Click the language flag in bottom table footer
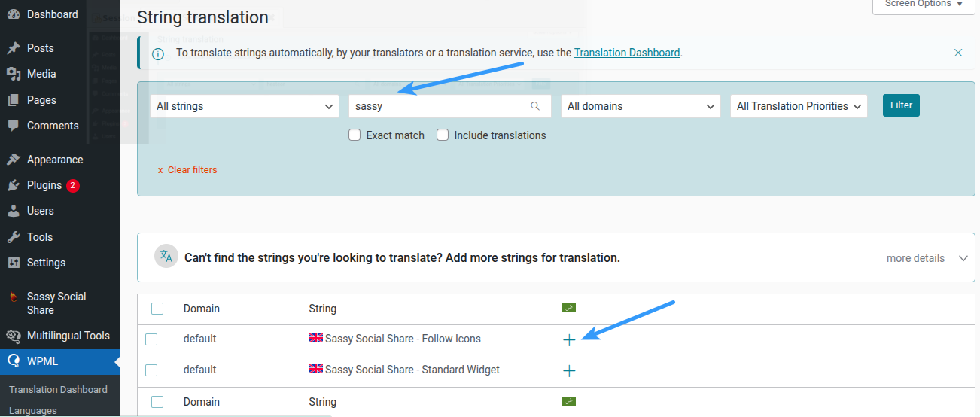 coord(569,401)
